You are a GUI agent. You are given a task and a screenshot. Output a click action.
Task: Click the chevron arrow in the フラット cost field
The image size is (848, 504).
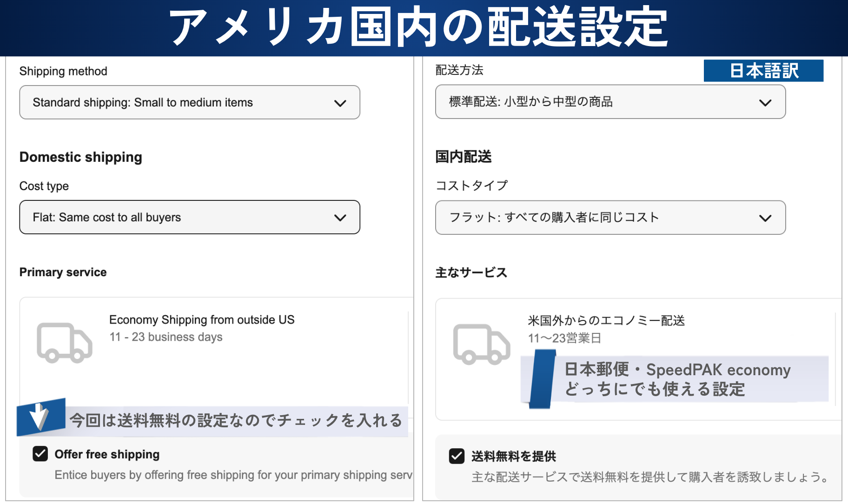[765, 218]
